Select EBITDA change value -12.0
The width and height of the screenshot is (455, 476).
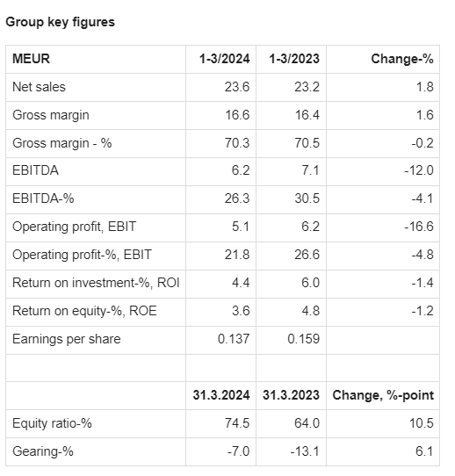pyautogui.click(x=419, y=170)
